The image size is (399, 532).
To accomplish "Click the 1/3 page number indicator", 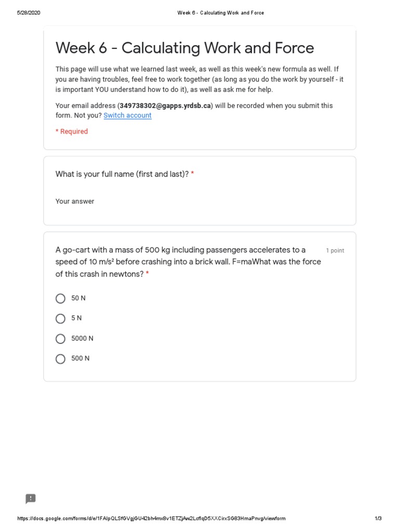I will [x=378, y=518].
